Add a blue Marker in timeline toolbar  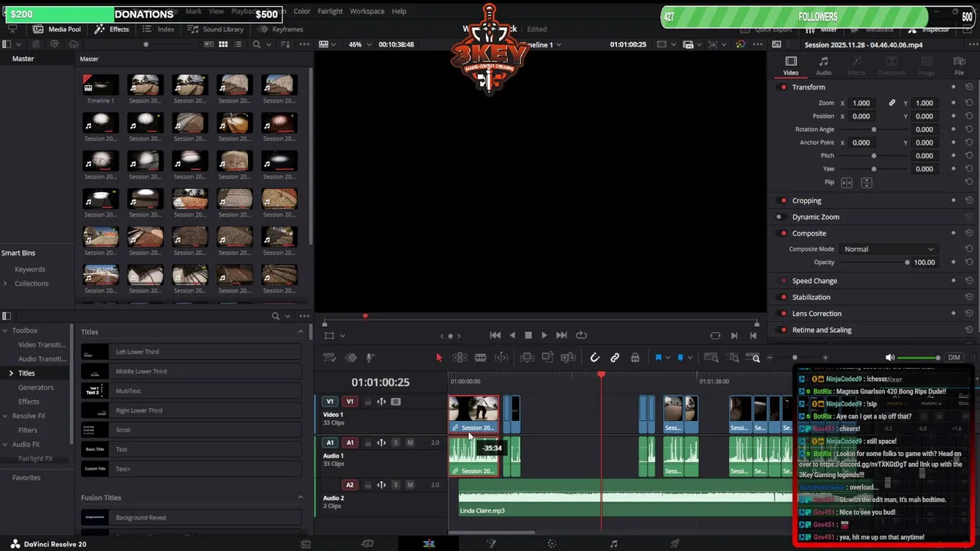tap(680, 358)
